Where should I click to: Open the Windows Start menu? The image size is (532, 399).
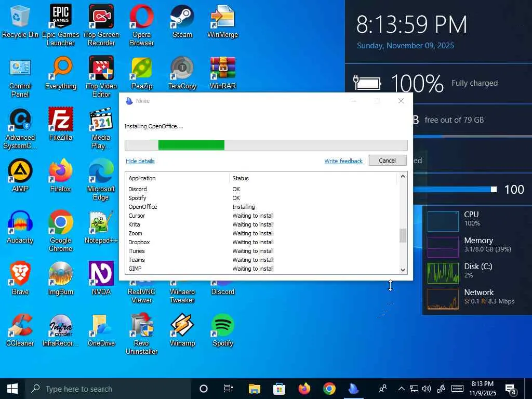pyautogui.click(x=12, y=389)
